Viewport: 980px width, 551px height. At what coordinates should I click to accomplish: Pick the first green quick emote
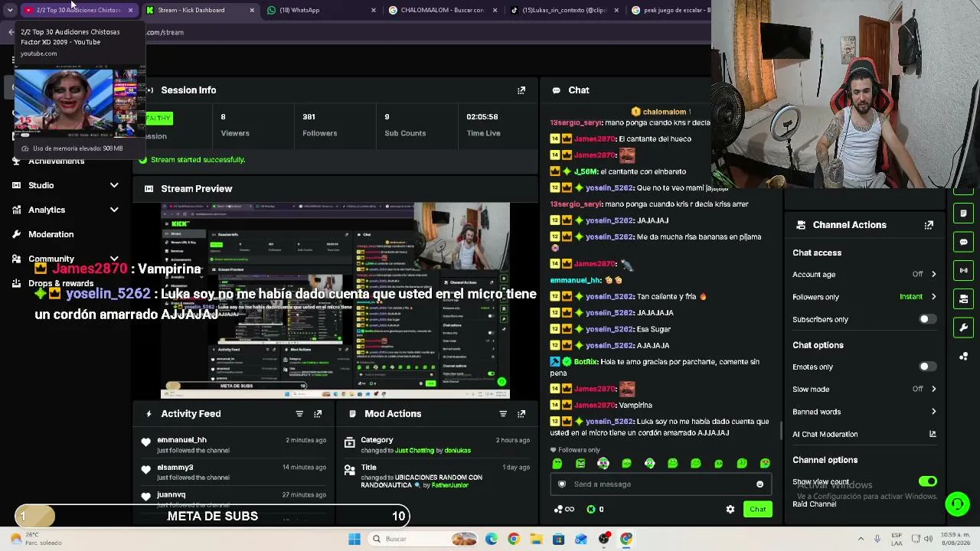click(x=557, y=464)
